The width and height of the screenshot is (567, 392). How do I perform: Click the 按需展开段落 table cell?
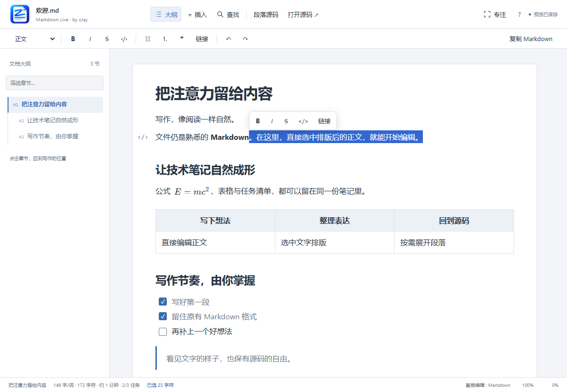[x=454, y=242]
